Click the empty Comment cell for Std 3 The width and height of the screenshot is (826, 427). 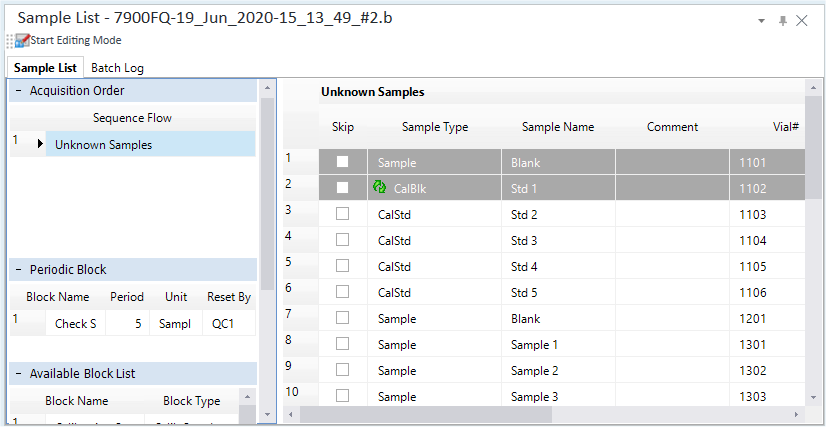click(672, 240)
